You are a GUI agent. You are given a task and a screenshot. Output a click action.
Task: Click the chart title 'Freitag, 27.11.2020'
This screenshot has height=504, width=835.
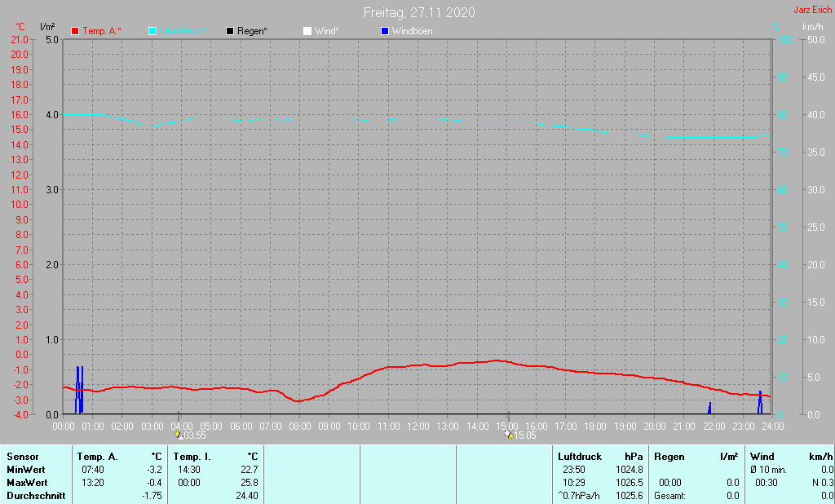click(x=419, y=12)
